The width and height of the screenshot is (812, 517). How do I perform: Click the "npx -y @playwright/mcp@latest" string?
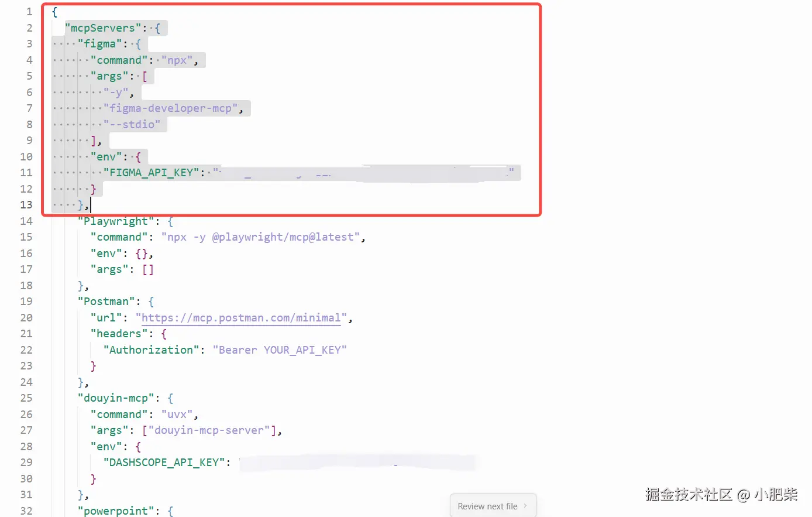click(260, 237)
